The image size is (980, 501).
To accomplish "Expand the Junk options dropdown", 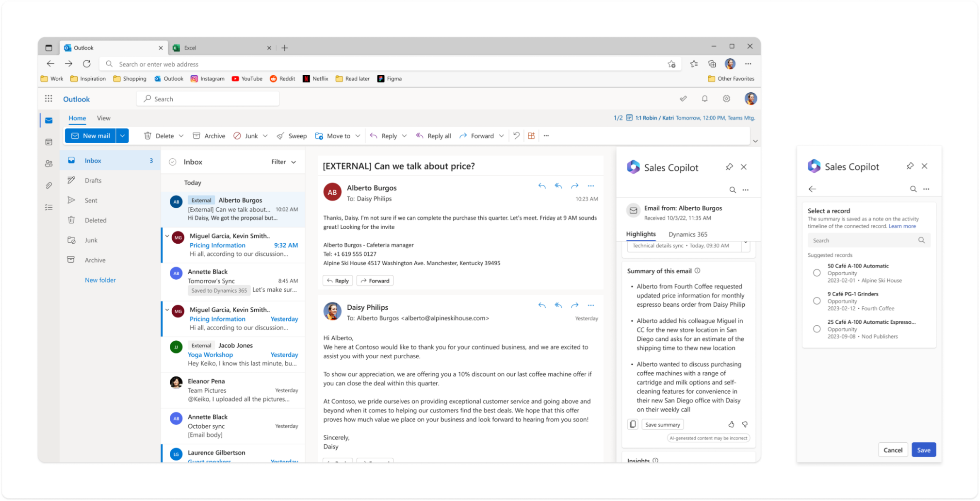I will click(x=265, y=136).
